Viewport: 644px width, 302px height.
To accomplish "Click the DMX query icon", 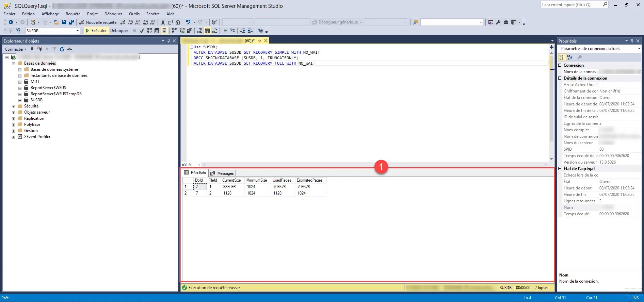I will [138, 22].
